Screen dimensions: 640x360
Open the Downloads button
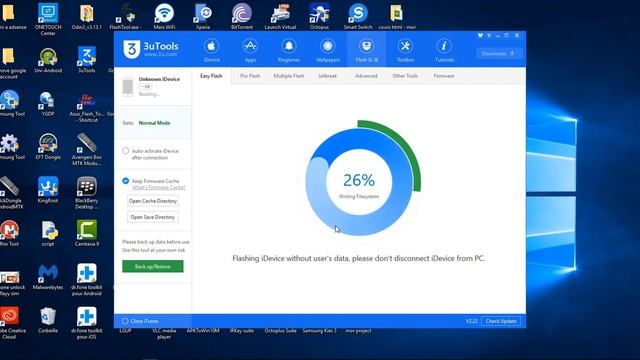pos(499,53)
